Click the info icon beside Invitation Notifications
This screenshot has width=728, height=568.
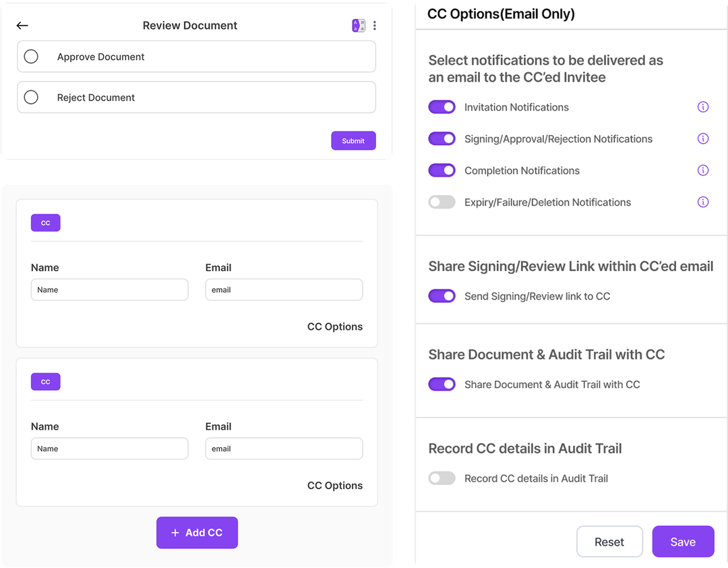[703, 107]
